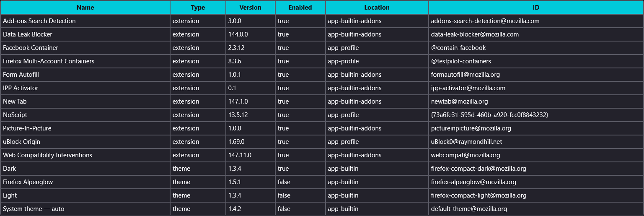Click the firefox-compact-light@mozilla.org ID cell

[478, 195]
